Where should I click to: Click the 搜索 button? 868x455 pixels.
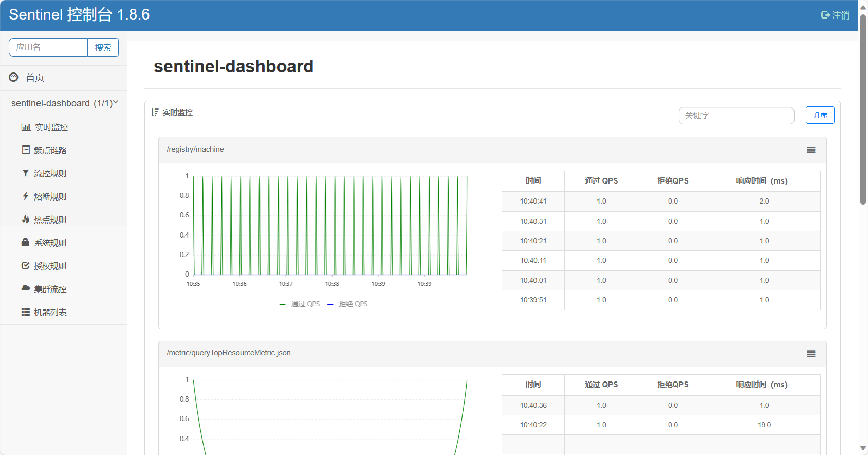tap(103, 47)
